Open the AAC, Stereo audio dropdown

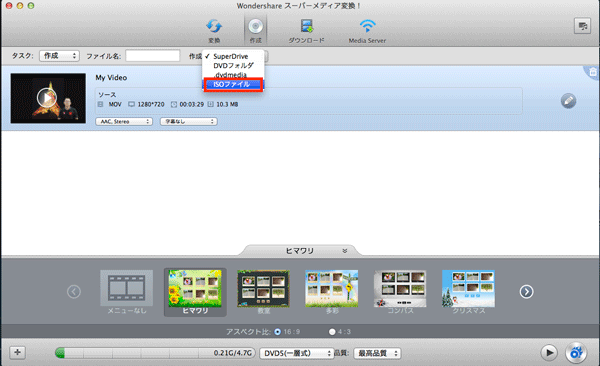[x=124, y=121]
